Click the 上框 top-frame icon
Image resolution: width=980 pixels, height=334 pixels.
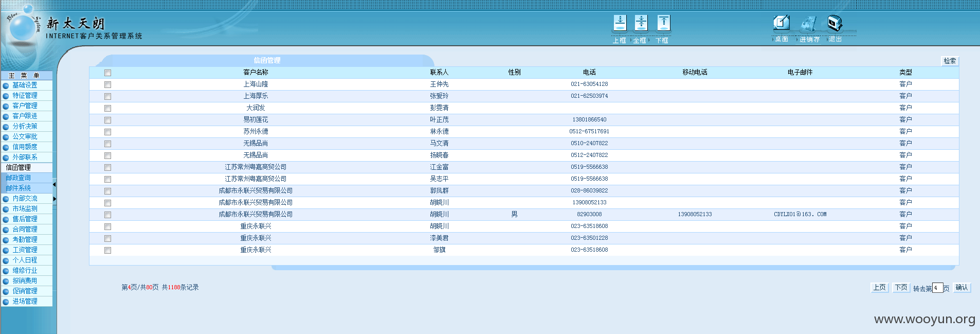620,23
